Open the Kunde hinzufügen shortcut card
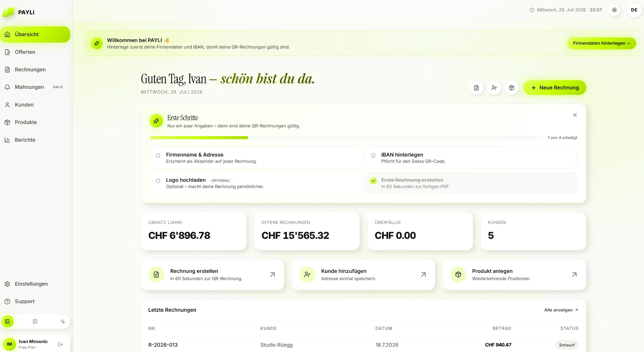644x352 pixels. [x=364, y=275]
